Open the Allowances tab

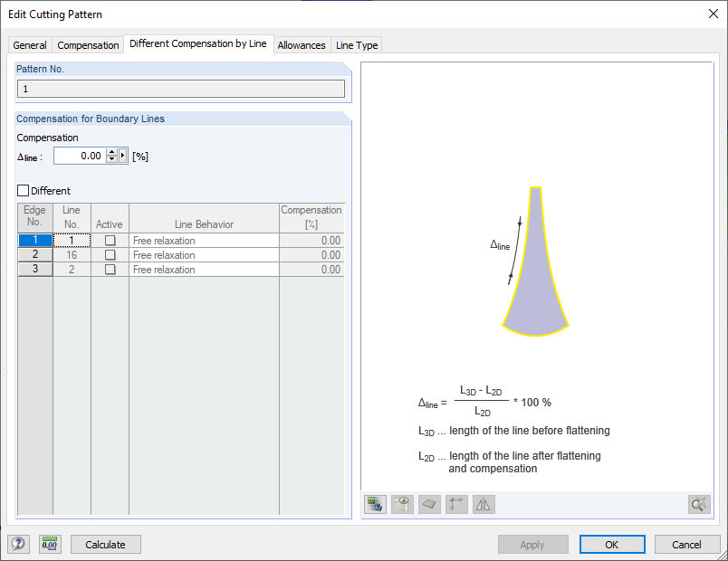[x=302, y=45]
